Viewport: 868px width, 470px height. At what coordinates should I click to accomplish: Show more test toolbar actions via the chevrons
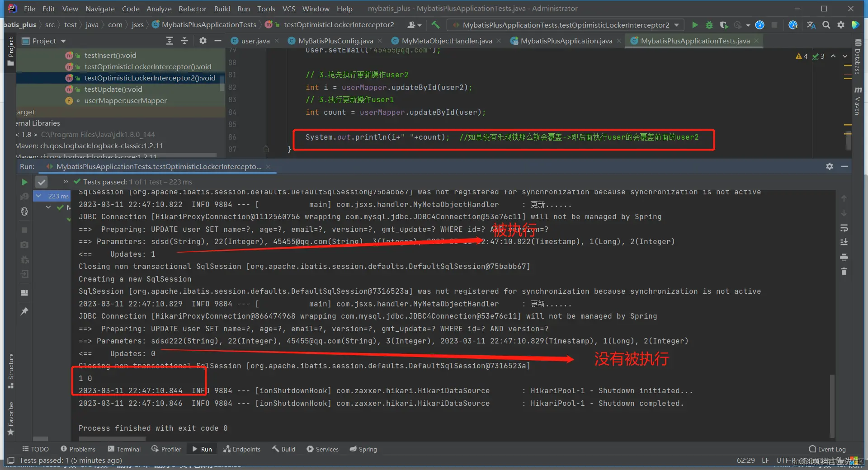(x=66, y=182)
